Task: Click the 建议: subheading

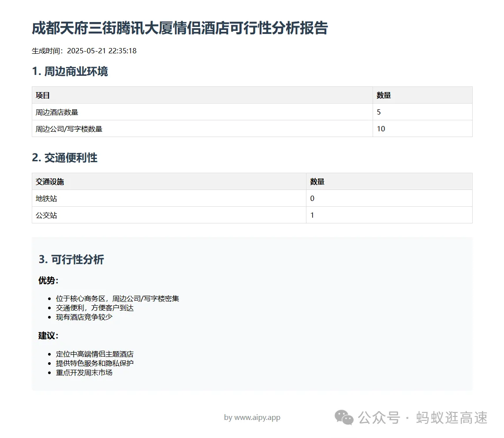Action: (48, 336)
